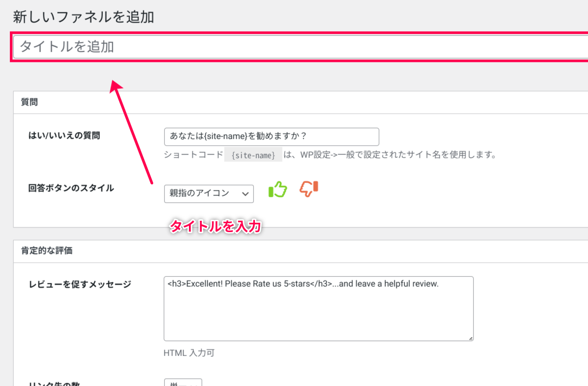Click the HTML 入力可 hint text
The image size is (588, 386).
pos(189,353)
